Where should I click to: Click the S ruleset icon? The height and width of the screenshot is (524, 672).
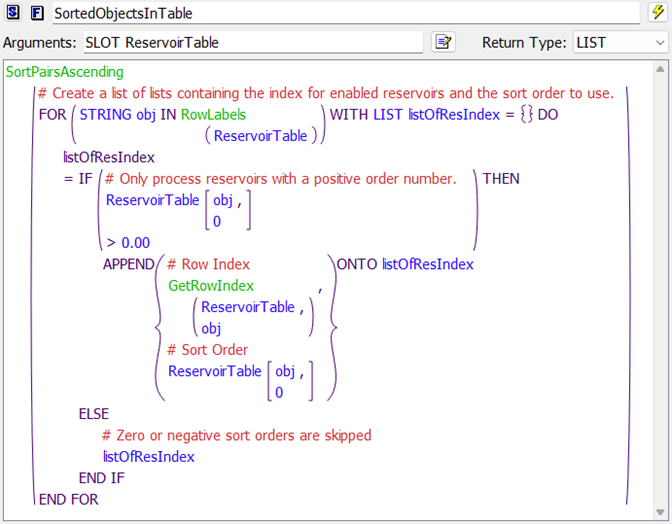[14, 13]
